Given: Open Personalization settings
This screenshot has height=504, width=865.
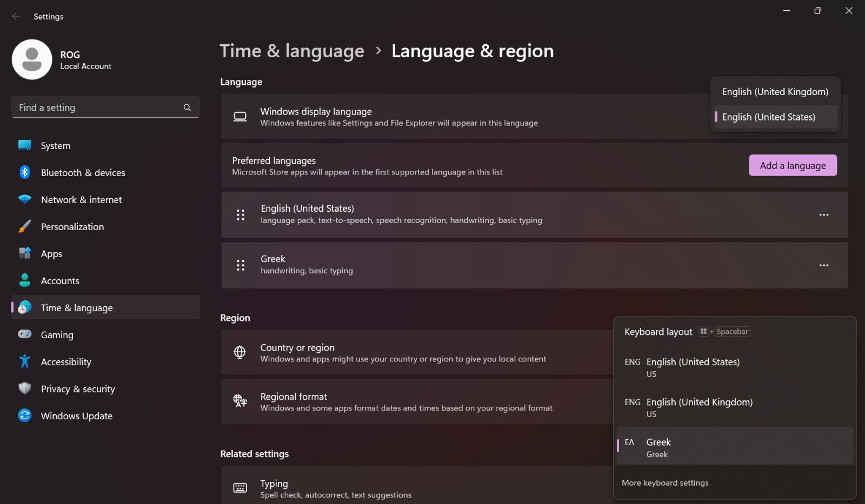Looking at the screenshot, I should (x=105, y=226).
